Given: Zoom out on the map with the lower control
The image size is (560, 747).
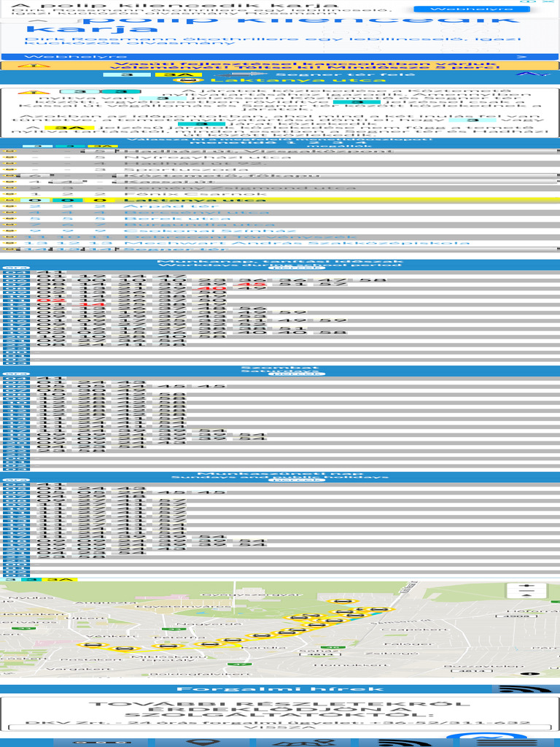Looking at the screenshot, I should coord(526,595).
